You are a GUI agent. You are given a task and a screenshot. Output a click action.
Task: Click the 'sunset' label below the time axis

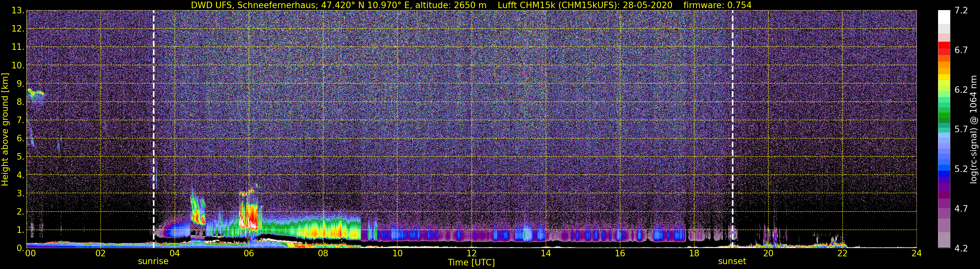tap(732, 262)
